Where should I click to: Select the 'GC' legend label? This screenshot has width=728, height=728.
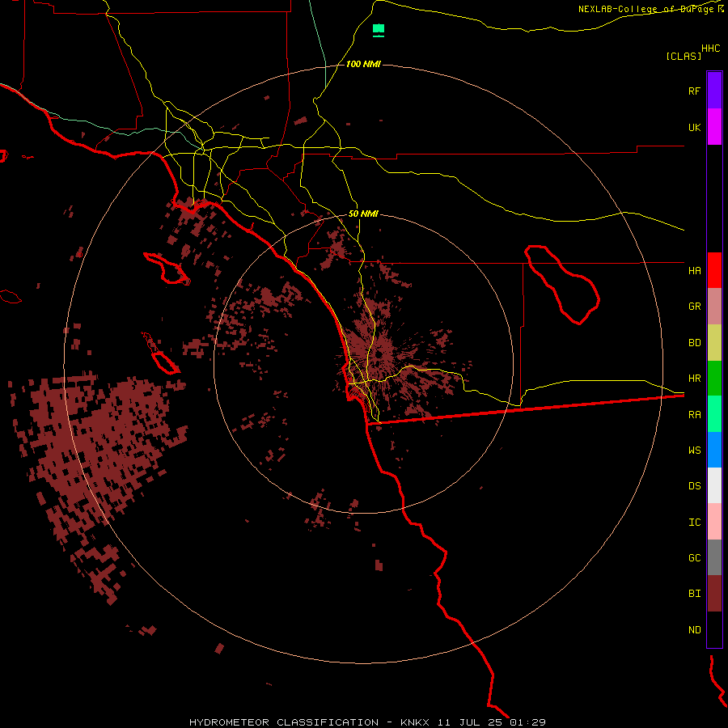694,557
